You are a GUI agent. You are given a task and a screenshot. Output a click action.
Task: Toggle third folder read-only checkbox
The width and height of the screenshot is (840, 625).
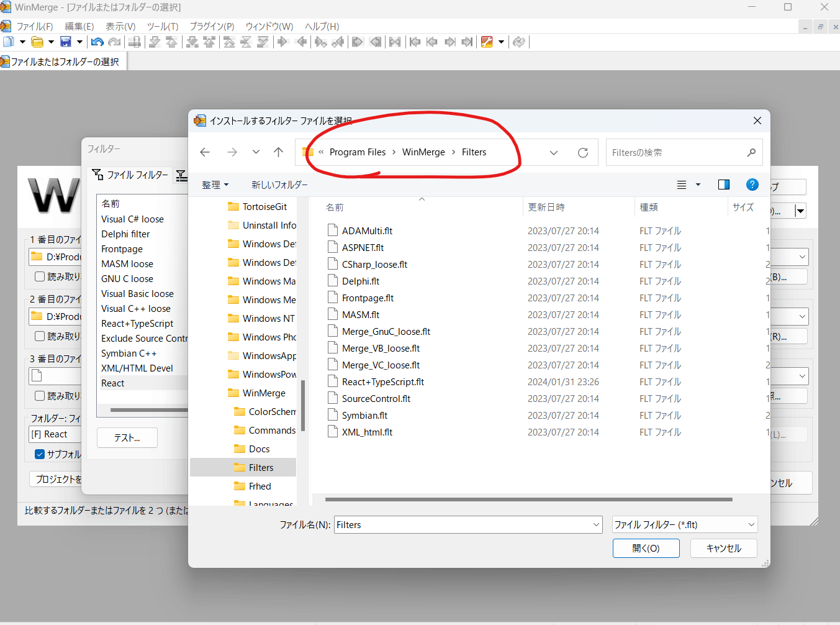(x=40, y=396)
